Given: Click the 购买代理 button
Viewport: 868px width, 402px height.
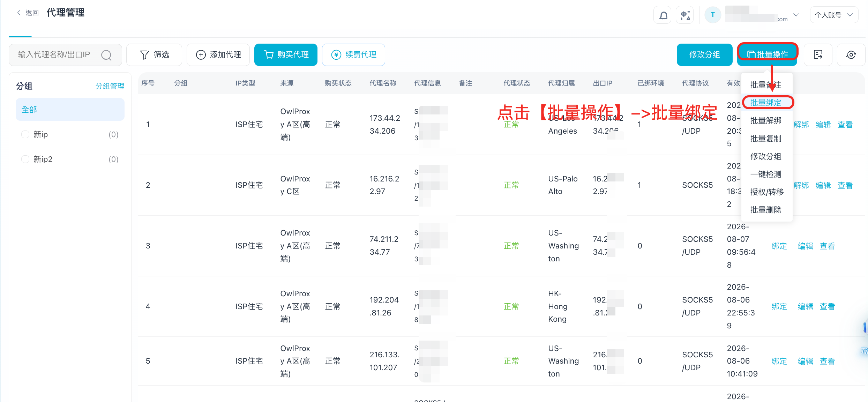Looking at the screenshot, I should tap(286, 55).
